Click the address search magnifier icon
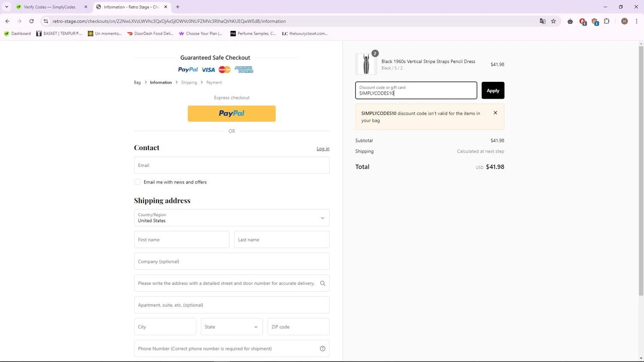Image resolution: width=644 pixels, height=362 pixels. click(322, 283)
